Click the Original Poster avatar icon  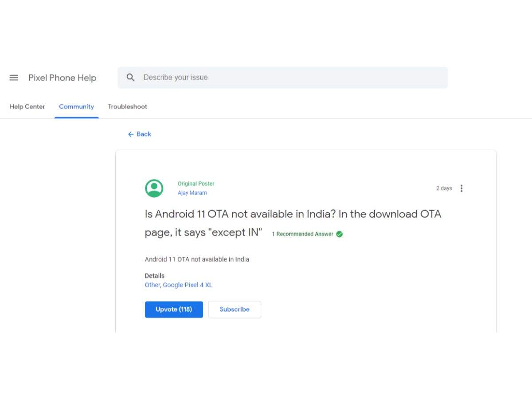point(154,188)
